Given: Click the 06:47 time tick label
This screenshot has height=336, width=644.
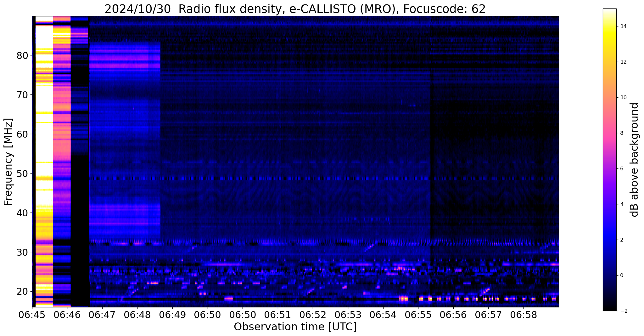Looking at the screenshot, I should point(102,315).
